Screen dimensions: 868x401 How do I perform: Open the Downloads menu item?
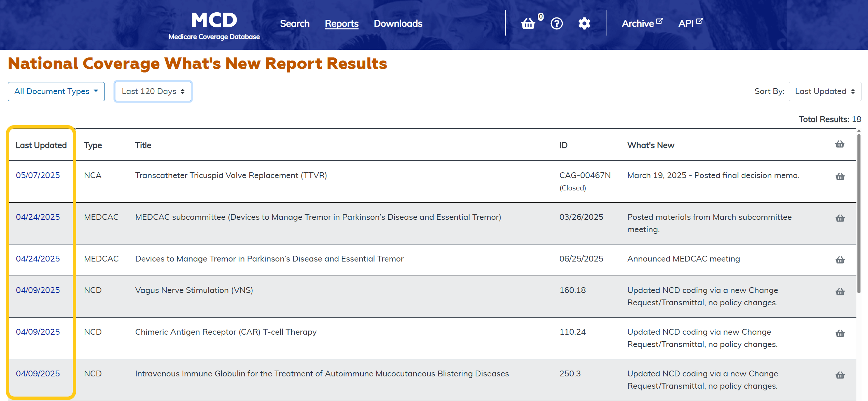pos(398,24)
